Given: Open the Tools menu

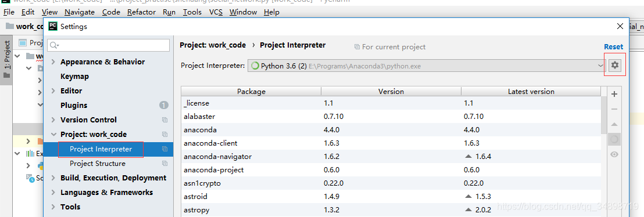Looking at the screenshot, I should [192, 12].
